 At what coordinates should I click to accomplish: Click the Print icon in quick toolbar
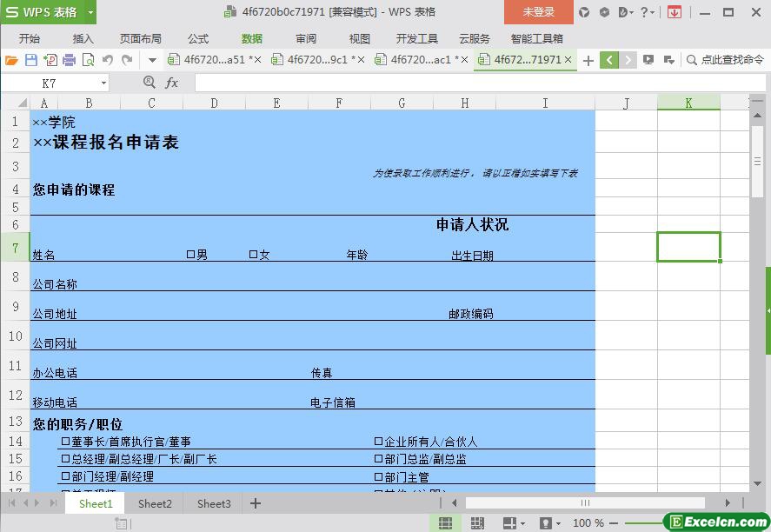tap(70, 60)
